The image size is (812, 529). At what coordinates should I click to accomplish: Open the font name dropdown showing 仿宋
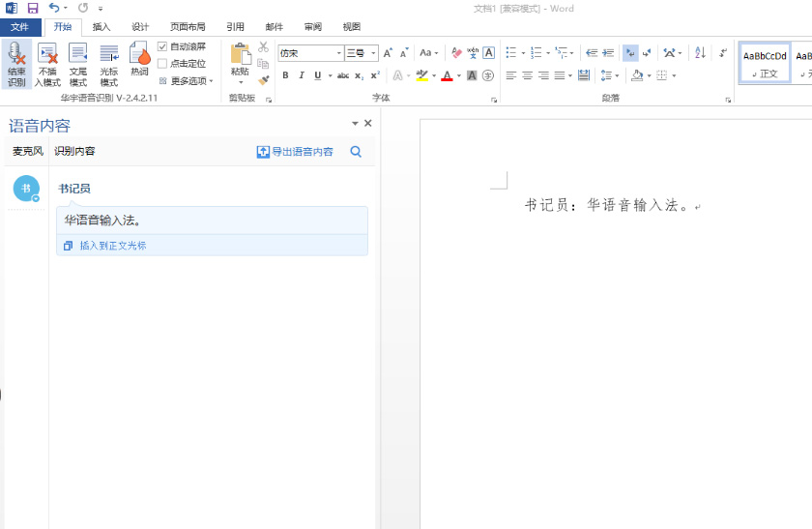click(x=310, y=53)
